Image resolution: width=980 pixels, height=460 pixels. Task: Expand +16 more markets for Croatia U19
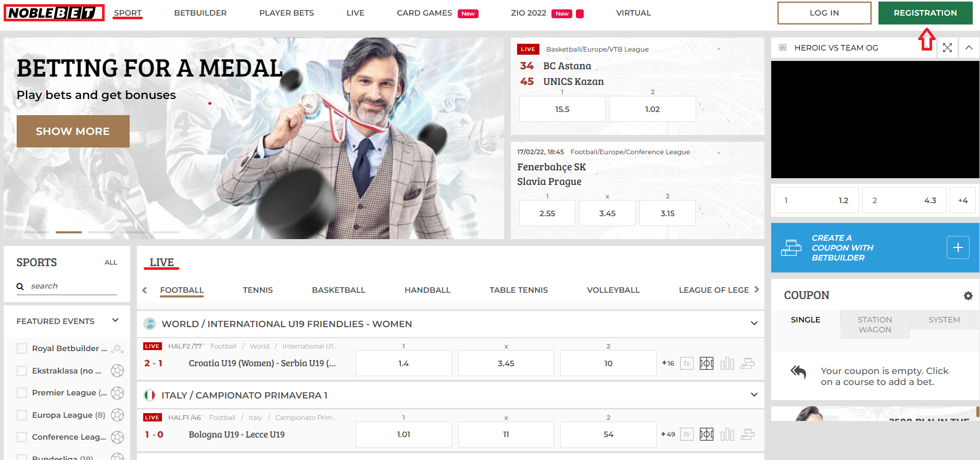[668, 363]
